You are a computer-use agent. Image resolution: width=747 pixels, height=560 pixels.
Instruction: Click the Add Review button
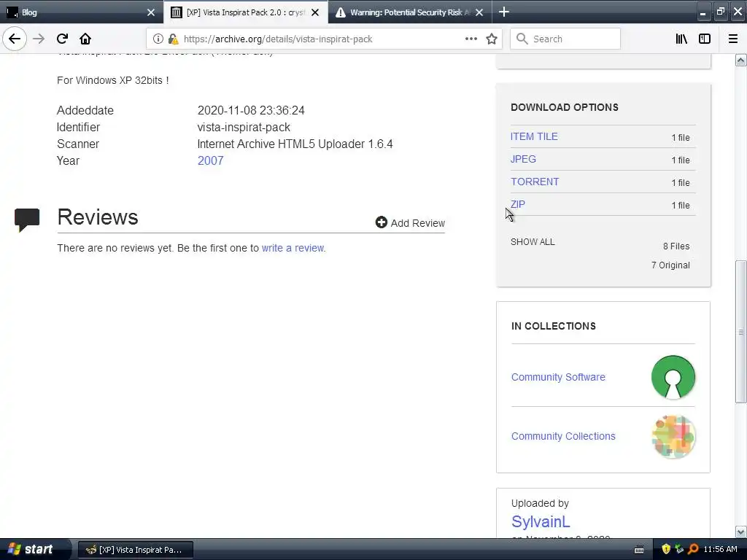coord(410,223)
